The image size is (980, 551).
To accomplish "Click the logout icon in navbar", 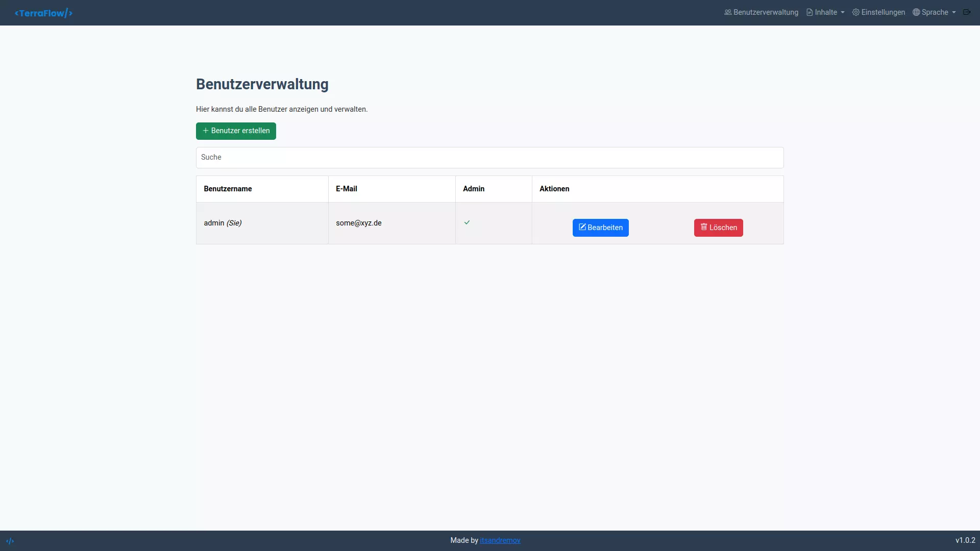I will (x=967, y=12).
